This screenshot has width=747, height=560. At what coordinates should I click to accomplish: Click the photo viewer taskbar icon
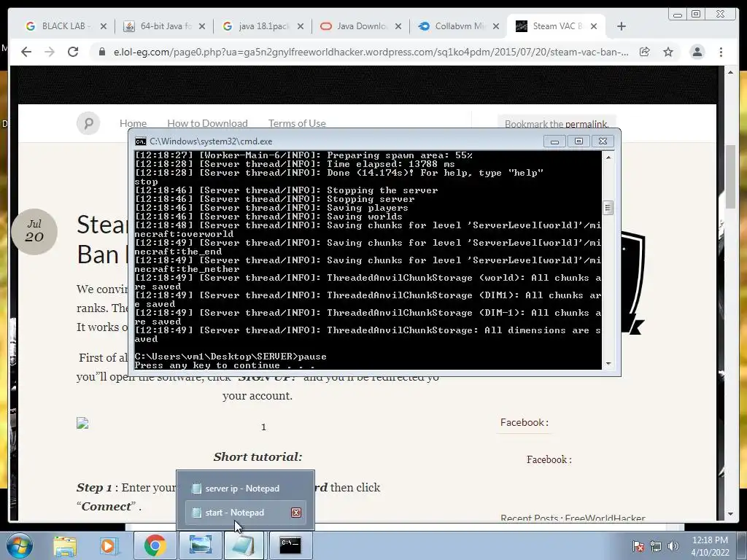point(201,545)
